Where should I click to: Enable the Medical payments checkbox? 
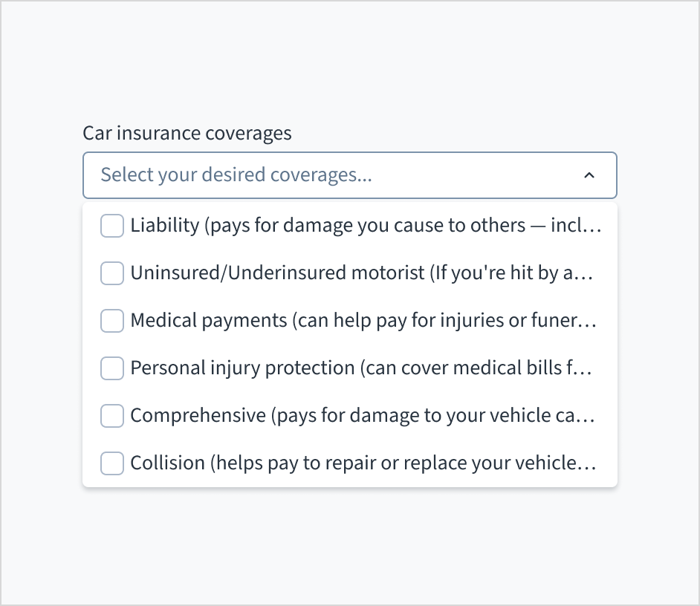[112, 321]
